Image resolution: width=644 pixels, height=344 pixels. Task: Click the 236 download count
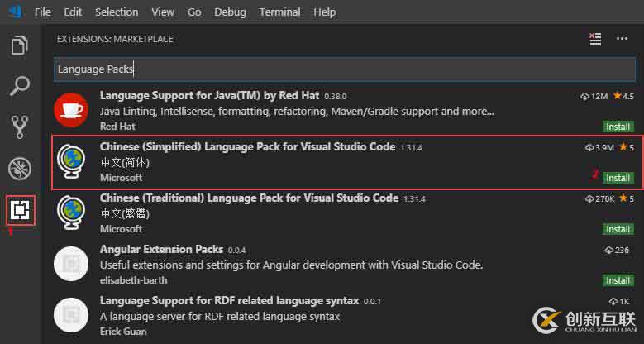point(617,250)
